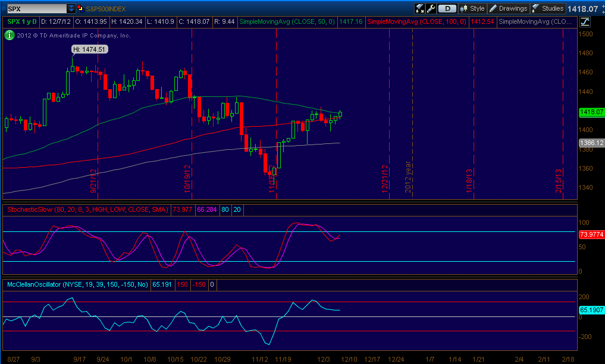Click the D: 12/7/12 date value
Viewport: 605px width, 364px height.
tap(55, 21)
